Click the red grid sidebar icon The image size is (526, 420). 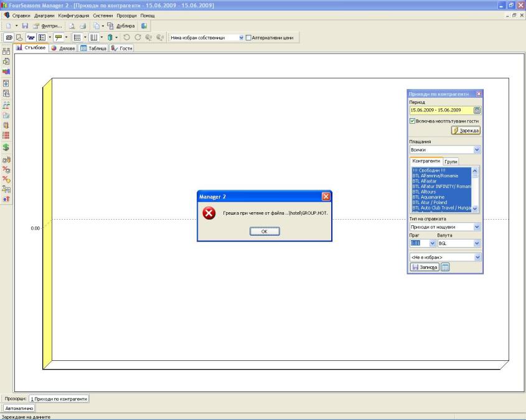[x=6, y=134]
